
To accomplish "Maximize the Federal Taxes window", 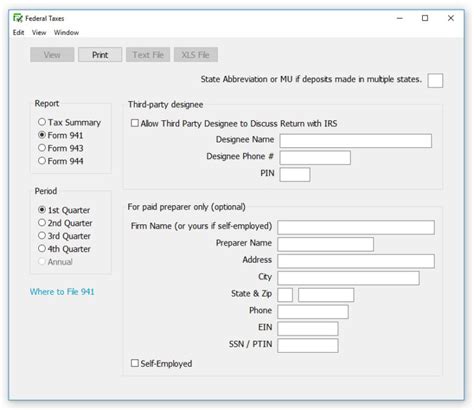I will (x=425, y=18).
